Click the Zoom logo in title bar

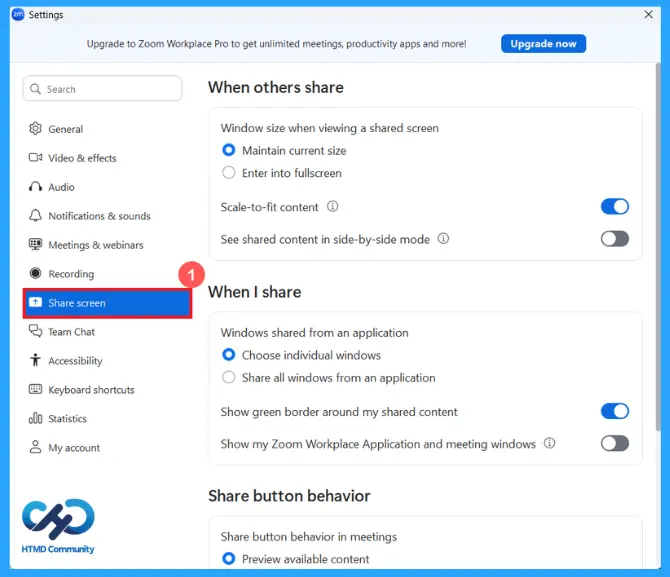tap(18, 15)
